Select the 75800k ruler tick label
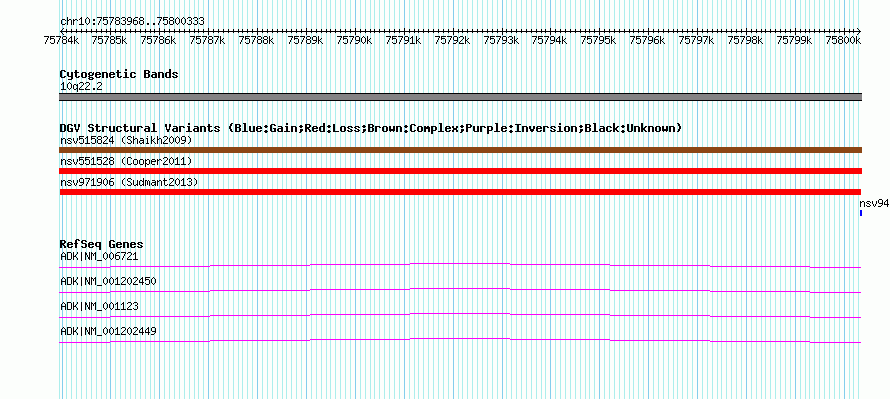890x399 pixels. pos(843,40)
